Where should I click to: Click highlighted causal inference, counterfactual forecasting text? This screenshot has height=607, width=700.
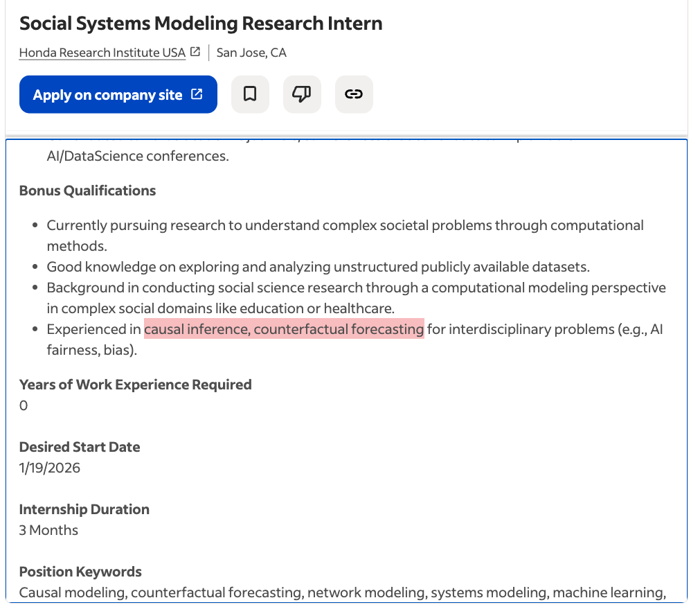pos(284,329)
